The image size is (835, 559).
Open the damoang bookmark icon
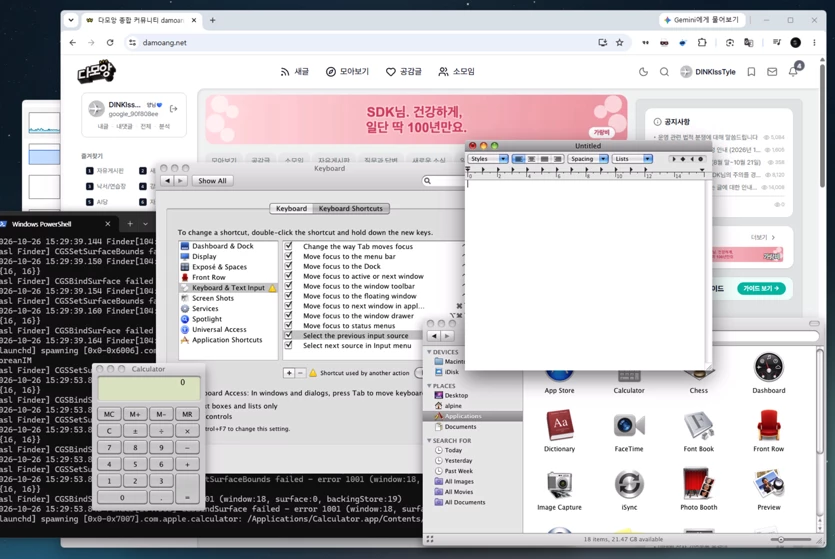[x=751, y=71]
